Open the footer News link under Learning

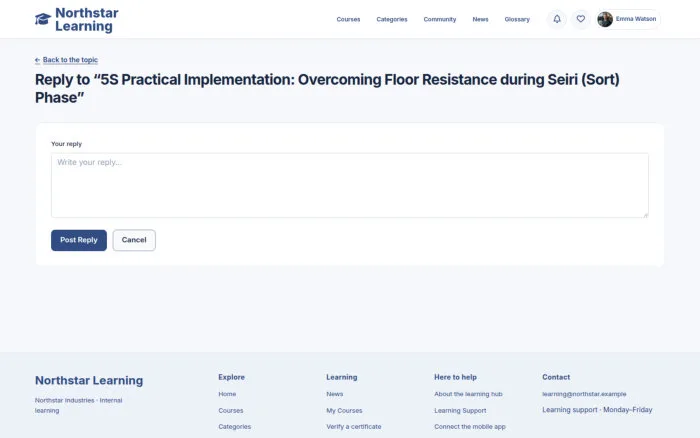coord(335,394)
